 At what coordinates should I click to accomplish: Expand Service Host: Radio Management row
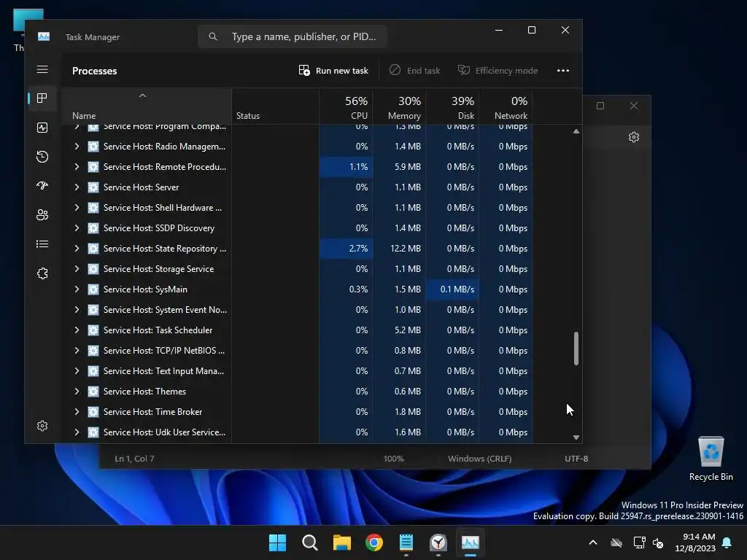pyautogui.click(x=77, y=146)
